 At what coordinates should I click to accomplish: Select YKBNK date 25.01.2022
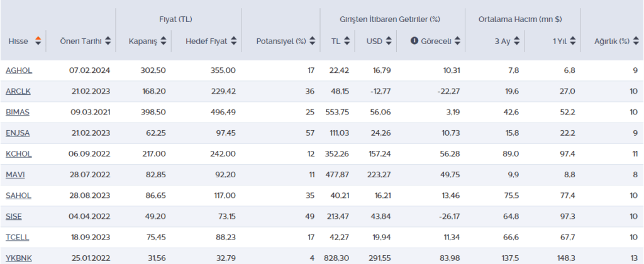[89, 258]
